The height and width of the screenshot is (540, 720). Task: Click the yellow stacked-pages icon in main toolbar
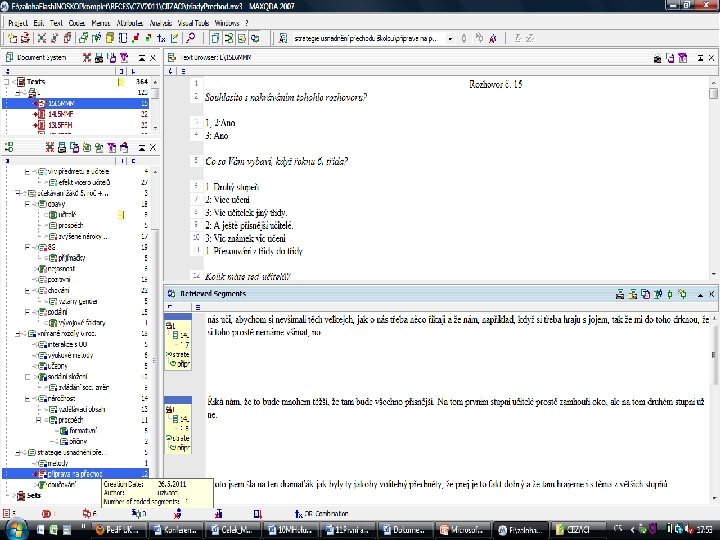pos(110,38)
